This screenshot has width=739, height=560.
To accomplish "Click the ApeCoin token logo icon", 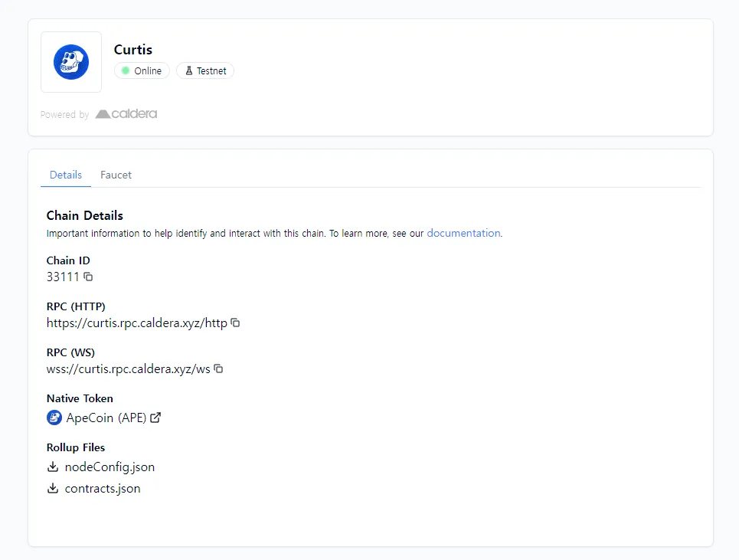I will (54, 418).
